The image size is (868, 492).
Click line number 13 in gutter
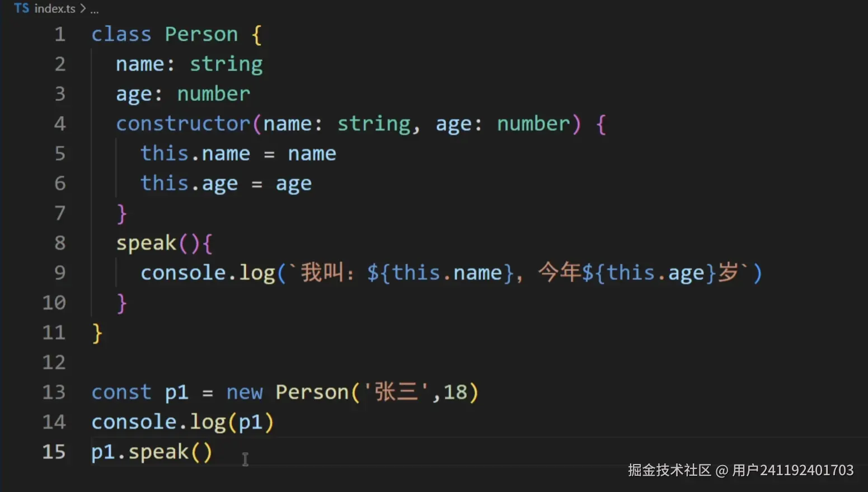pos(54,392)
